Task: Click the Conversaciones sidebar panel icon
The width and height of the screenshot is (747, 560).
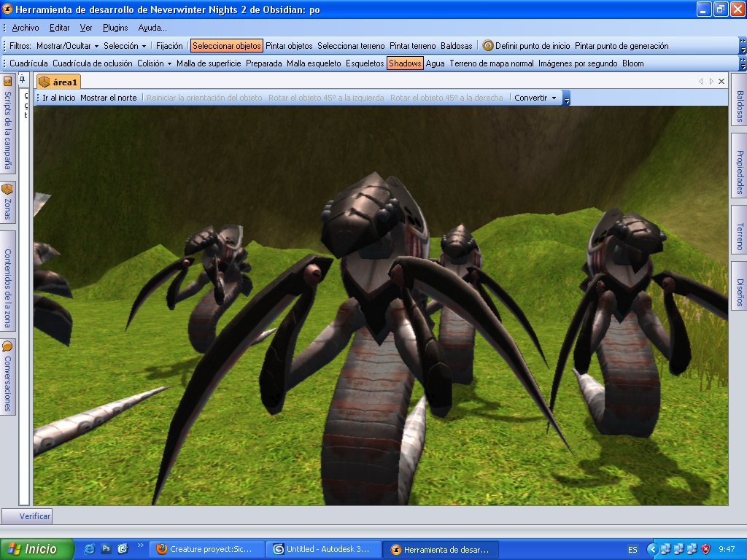Action: tap(7, 346)
